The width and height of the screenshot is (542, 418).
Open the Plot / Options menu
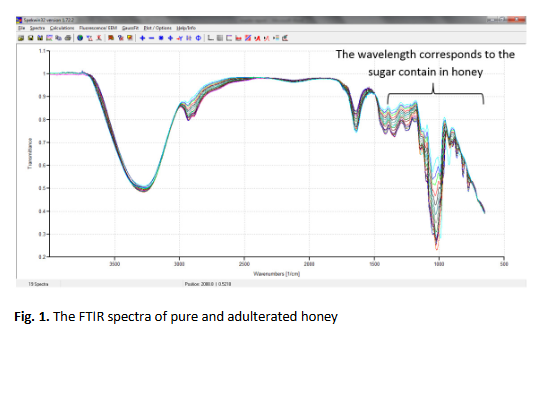point(158,28)
